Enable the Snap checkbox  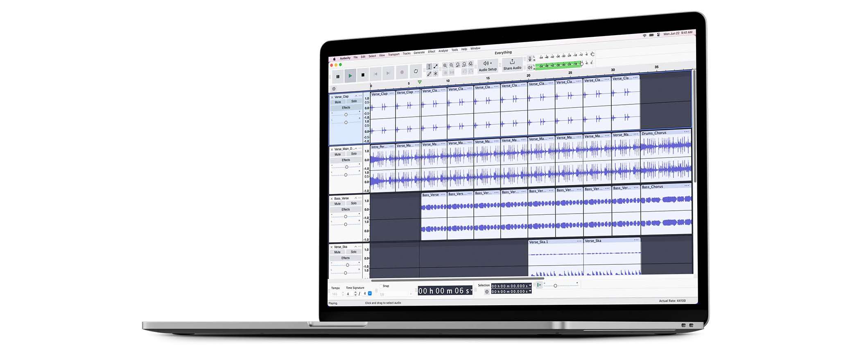tap(380, 286)
